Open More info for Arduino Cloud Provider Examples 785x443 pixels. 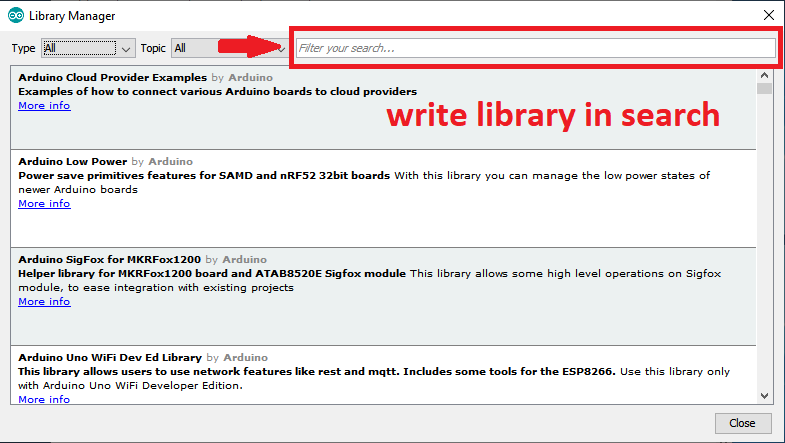[x=44, y=106]
